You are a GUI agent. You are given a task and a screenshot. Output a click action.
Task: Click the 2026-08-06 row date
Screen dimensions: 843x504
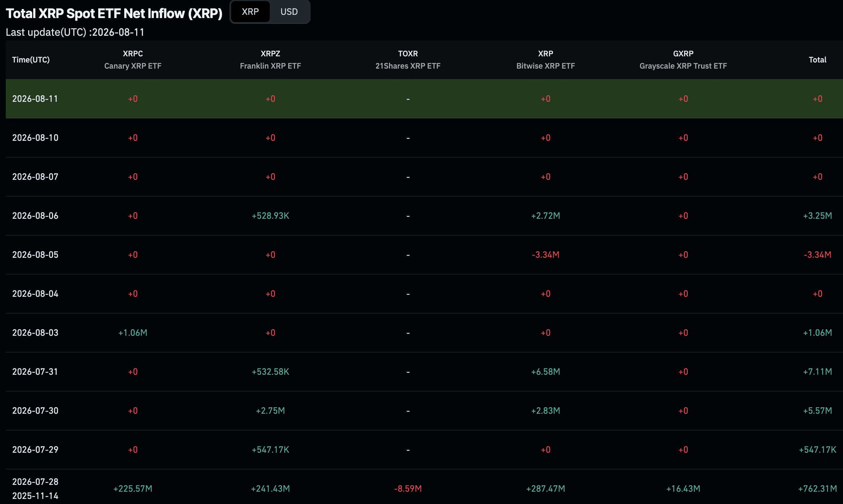pos(35,216)
